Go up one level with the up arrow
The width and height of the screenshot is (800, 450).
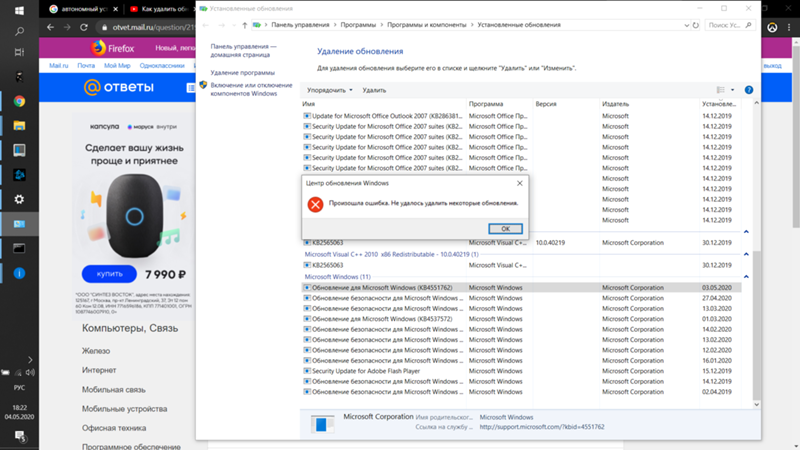point(244,25)
